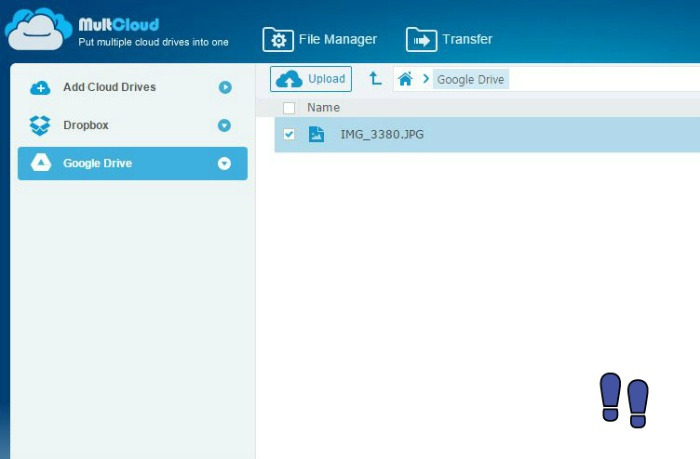Click the home breadcrumb icon

tap(405, 79)
